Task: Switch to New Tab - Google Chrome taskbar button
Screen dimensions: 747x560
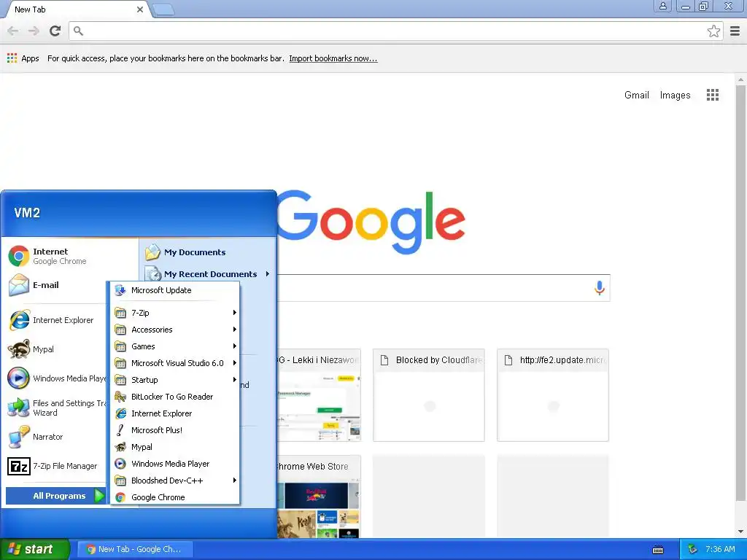Action: coord(135,549)
